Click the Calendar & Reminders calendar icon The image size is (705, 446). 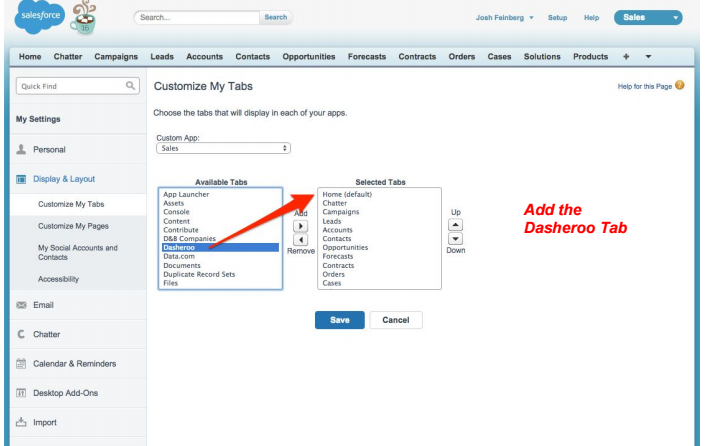[x=21, y=364]
